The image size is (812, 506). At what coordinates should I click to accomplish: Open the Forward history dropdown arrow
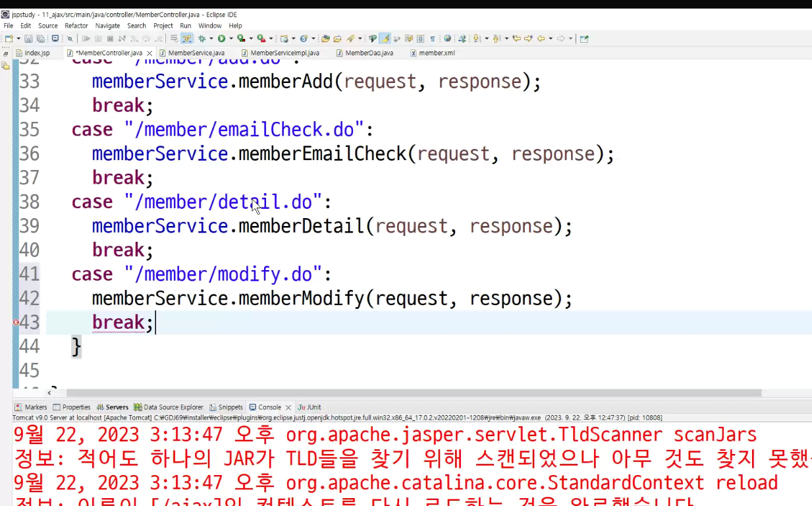click(x=570, y=39)
